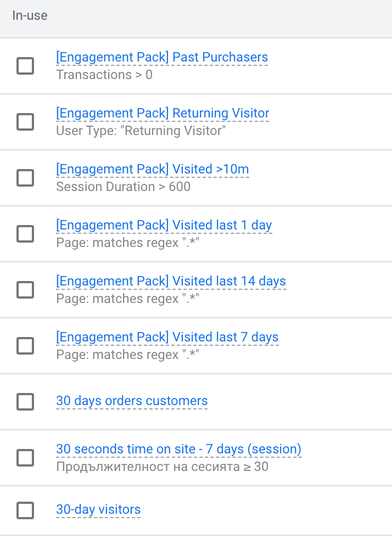Check the Visited last 1 day checkbox
This screenshot has height=539, width=392.
coord(25,234)
